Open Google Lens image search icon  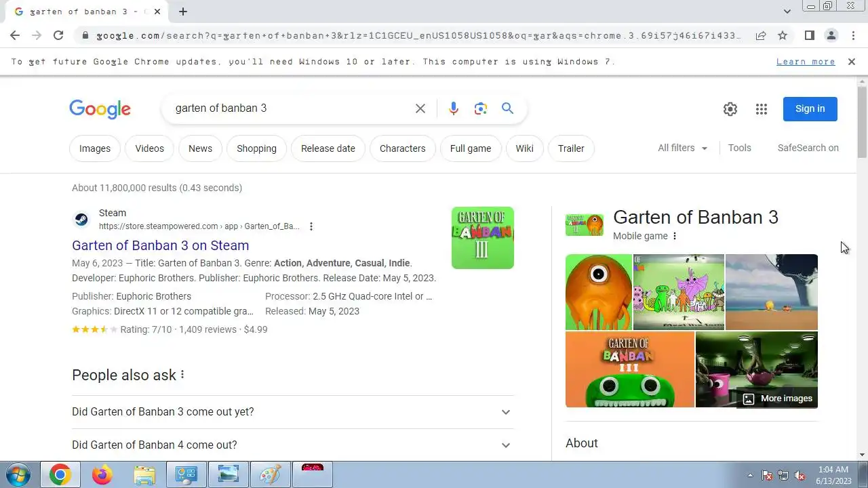[x=481, y=108]
